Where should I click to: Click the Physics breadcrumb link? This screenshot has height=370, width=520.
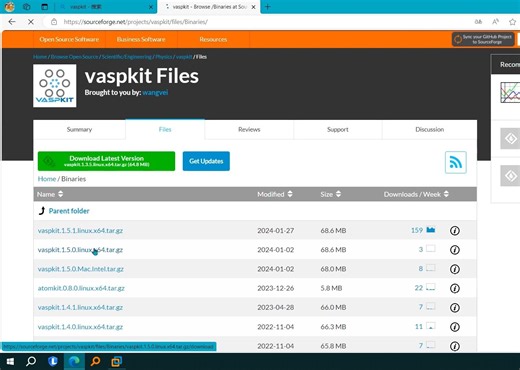point(164,57)
